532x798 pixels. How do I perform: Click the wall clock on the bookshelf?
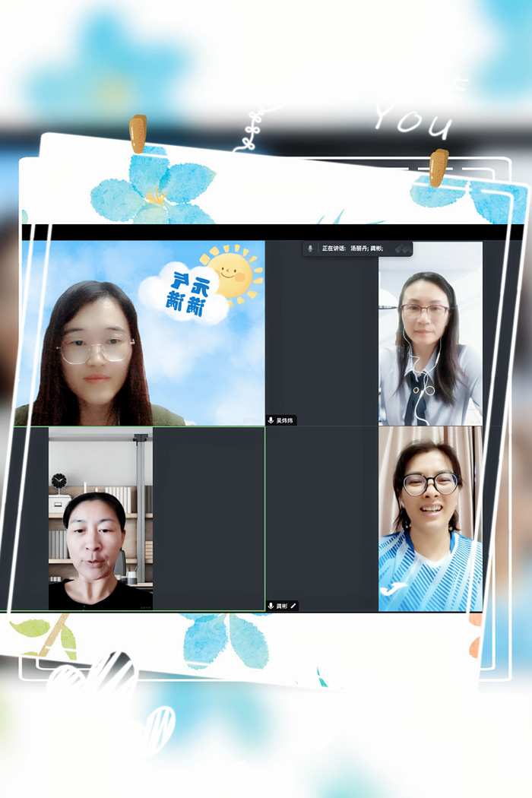click(59, 480)
